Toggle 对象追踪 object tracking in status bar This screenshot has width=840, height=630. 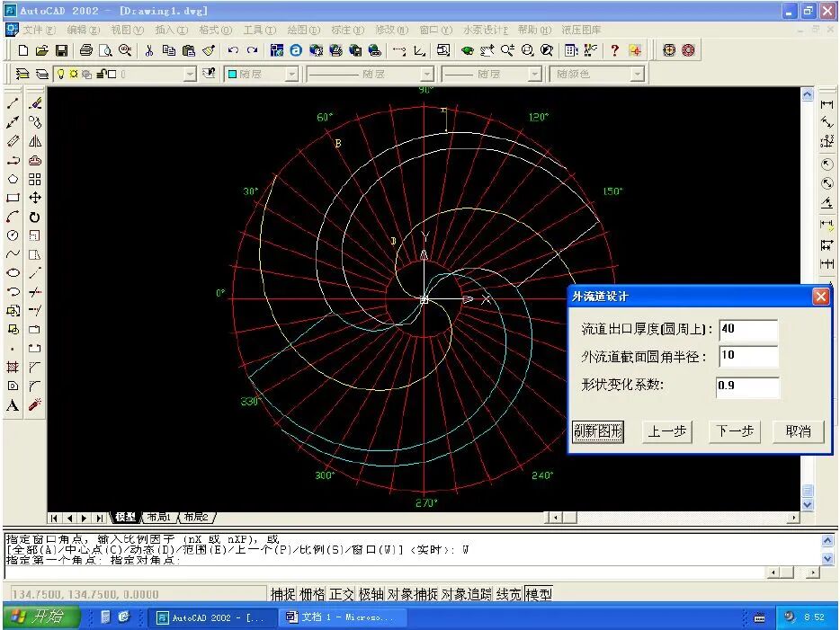pos(467,594)
